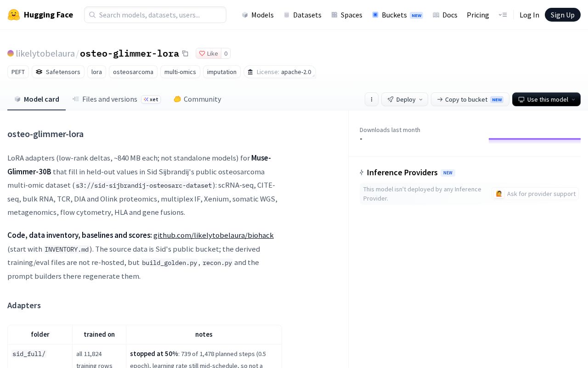The width and height of the screenshot is (588, 368).
Task: Click the Adapters section heading
Action: pyautogui.click(x=24, y=305)
